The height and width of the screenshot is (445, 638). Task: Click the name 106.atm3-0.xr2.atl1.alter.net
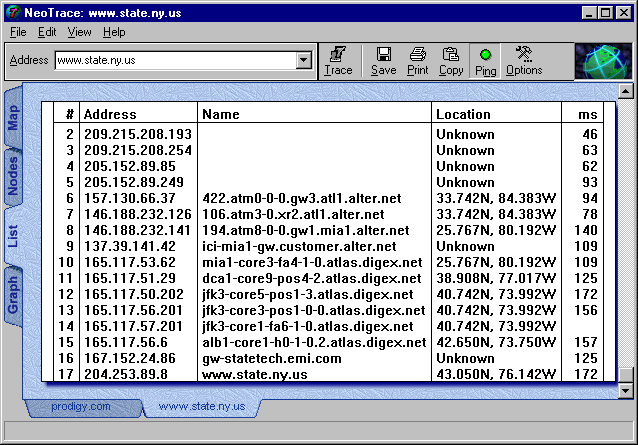point(293,214)
